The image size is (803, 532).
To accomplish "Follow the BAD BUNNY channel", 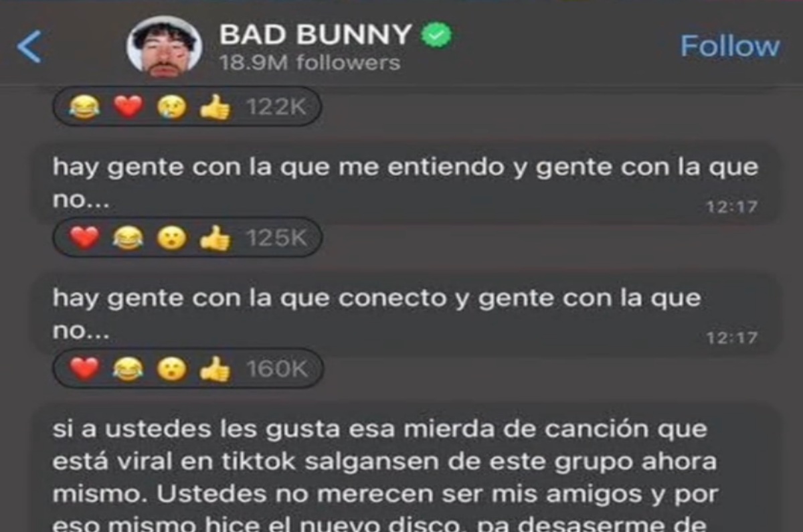I will click(x=730, y=46).
